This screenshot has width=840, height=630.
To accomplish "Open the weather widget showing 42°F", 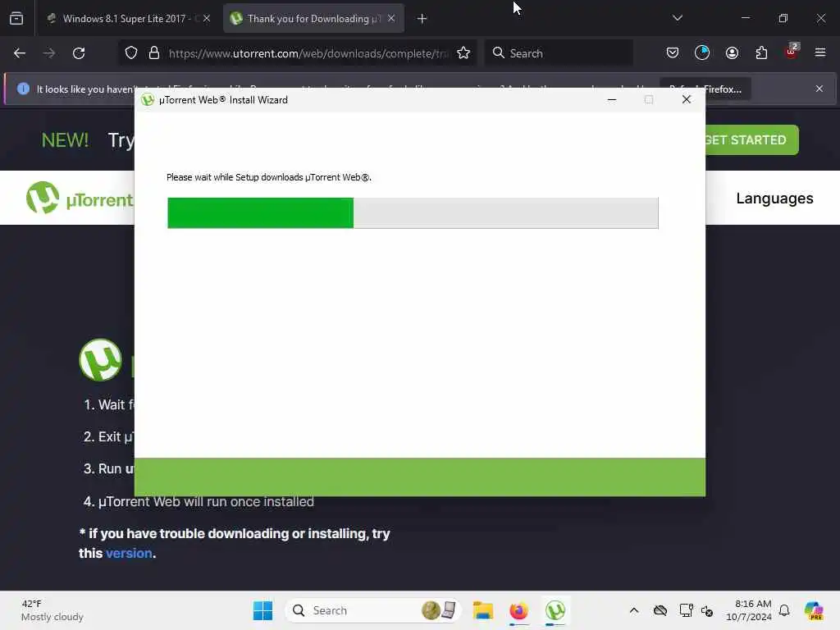I will [x=52, y=610].
